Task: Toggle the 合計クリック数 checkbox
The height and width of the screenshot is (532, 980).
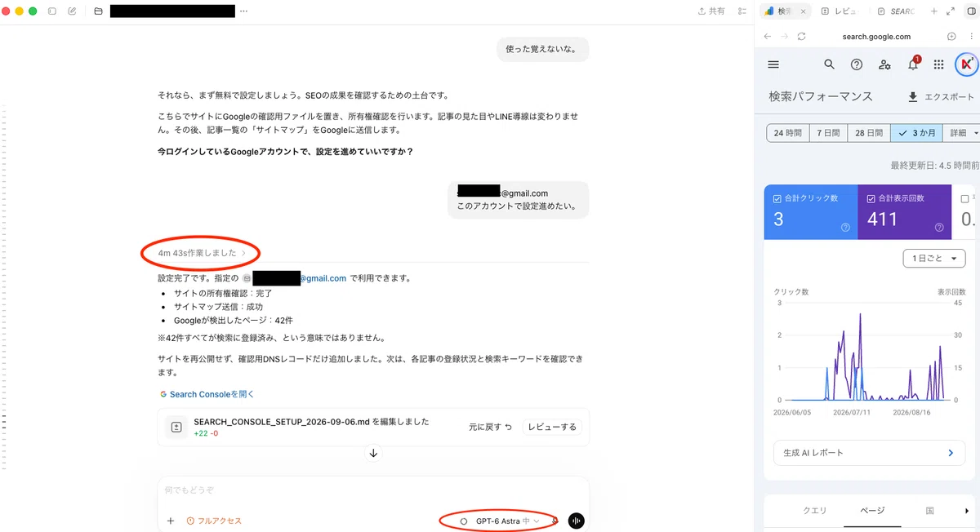Action: tap(777, 198)
